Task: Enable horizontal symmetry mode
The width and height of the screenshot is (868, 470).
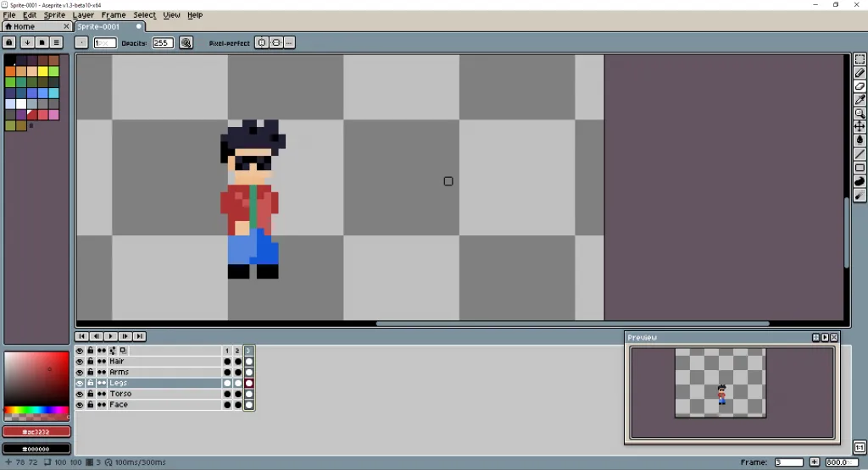Action: click(x=261, y=42)
